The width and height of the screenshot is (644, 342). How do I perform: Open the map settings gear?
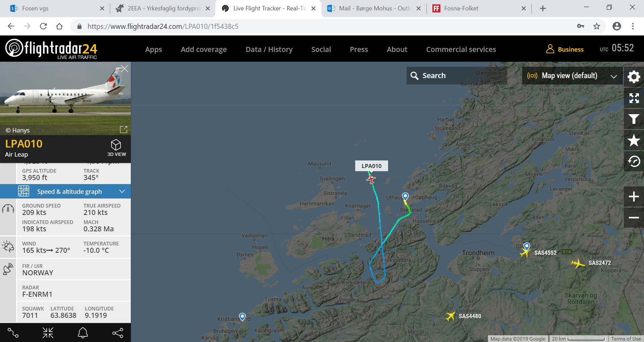634,77
